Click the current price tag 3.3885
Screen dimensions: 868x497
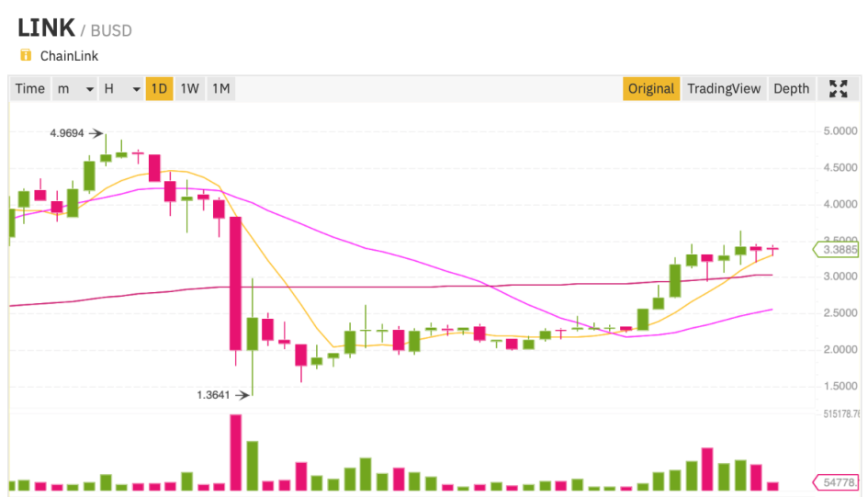[837, 250]
